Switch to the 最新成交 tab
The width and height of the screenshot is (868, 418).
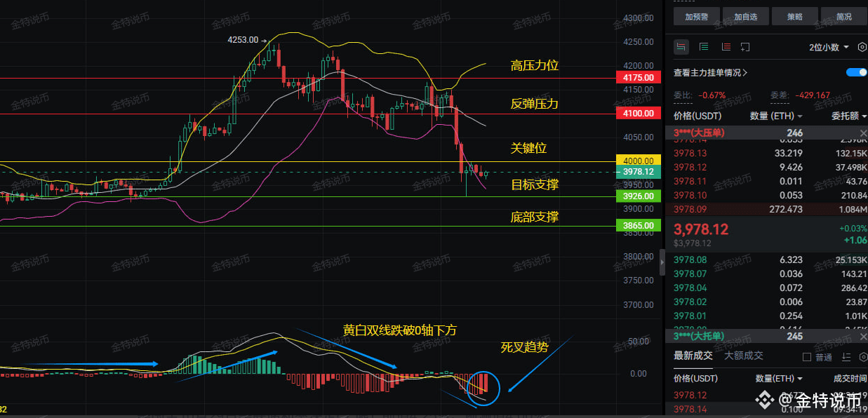point(693,356)
